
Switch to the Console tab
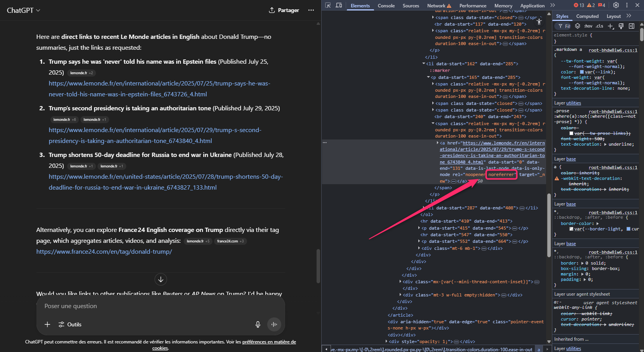386,6
